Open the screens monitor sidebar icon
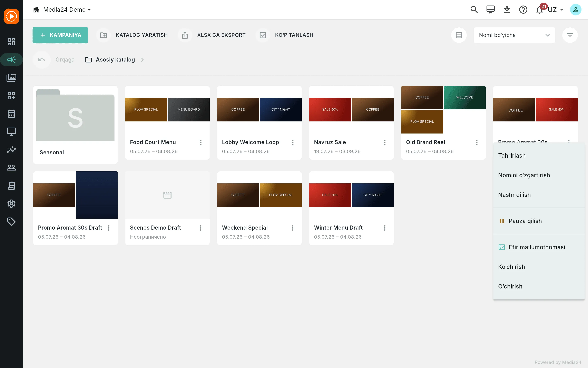Screen dimensions: 588x368 pos(11,132)
